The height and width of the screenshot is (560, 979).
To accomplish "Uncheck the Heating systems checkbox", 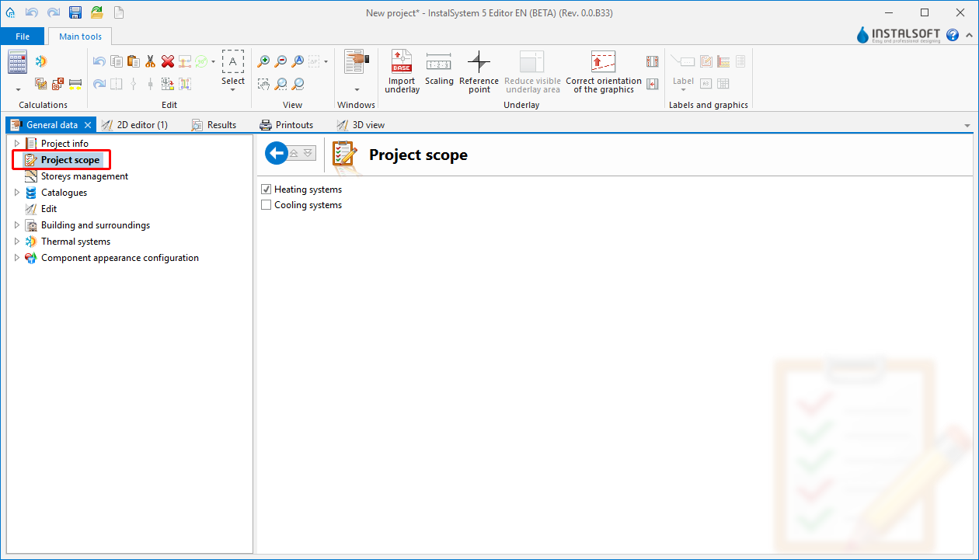I will click(267, 190).
